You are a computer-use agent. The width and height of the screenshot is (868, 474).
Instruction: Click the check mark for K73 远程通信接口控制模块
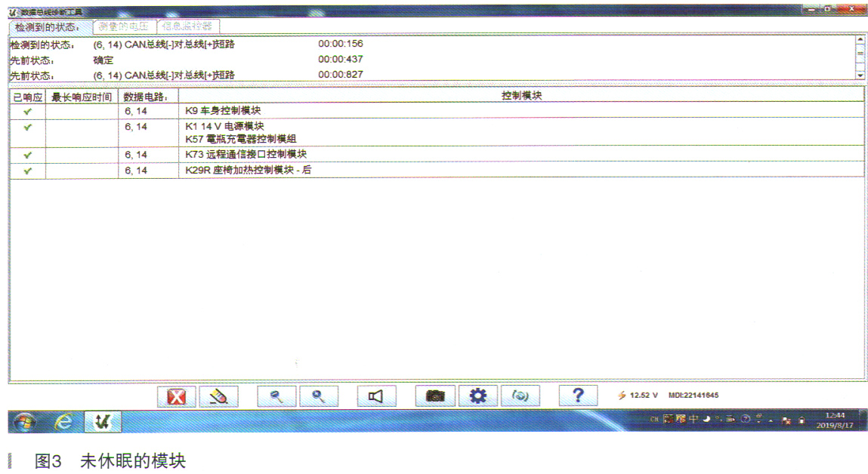click(28, 155)
